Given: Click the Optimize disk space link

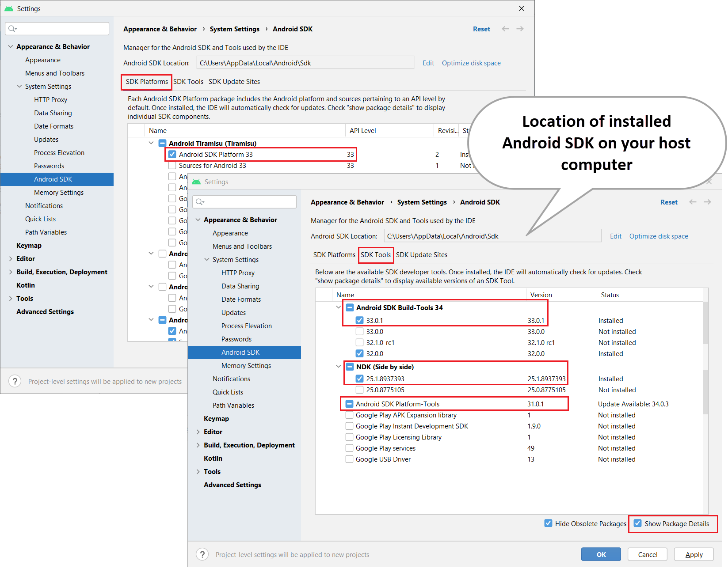Looking at the screenshot, I should click(x=658, y=236).
